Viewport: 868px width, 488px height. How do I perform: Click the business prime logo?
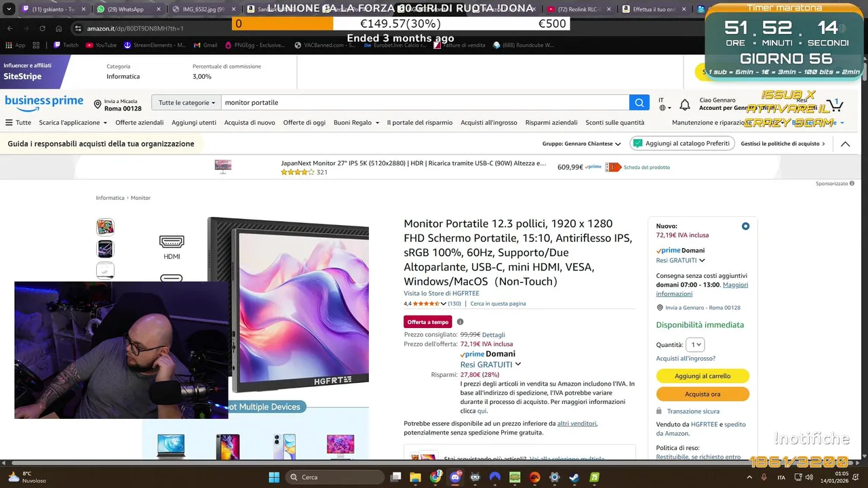(44, 103)
